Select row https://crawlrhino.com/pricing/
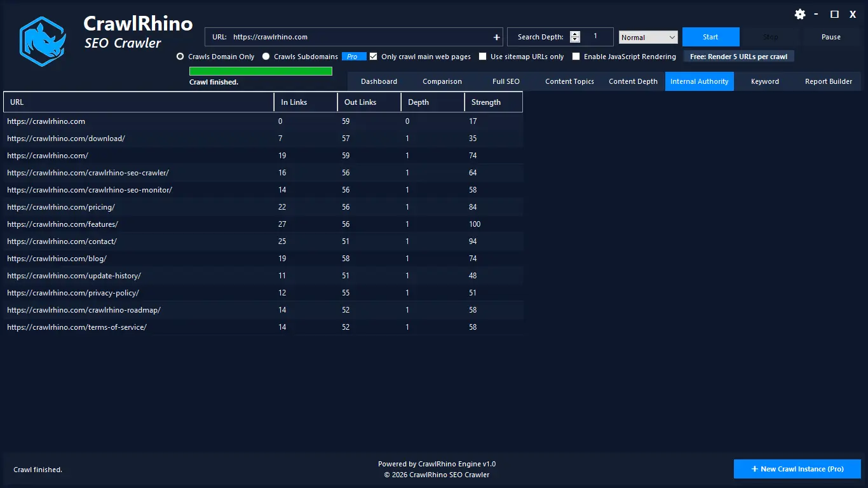 (x=263, y=207)
